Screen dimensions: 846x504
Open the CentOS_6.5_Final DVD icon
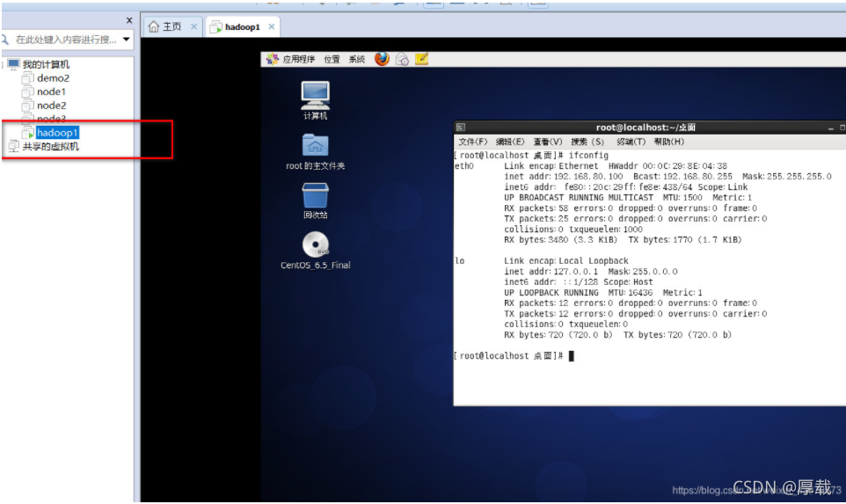click(x=315, y=251)
